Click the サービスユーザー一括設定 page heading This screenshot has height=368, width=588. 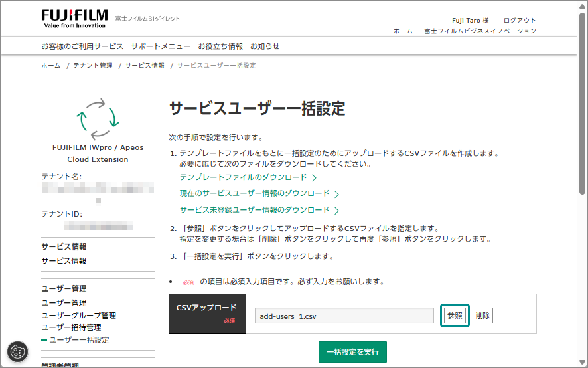pos(257,108)
